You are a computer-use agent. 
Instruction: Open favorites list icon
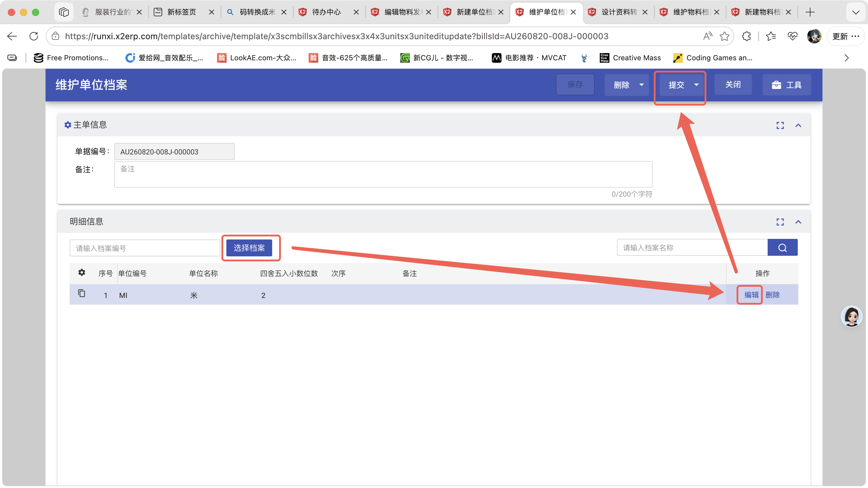click(x=771, y=36)
